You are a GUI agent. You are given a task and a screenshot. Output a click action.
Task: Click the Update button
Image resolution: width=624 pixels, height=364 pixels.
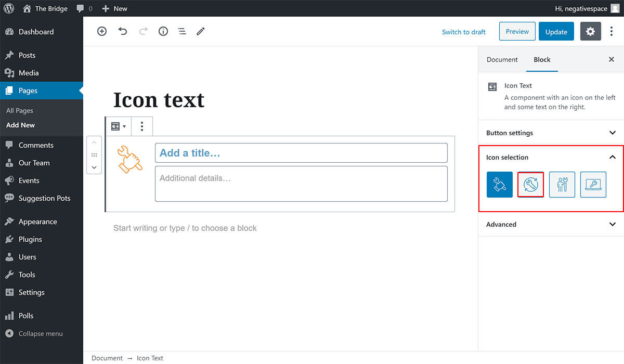coord(556,32)
